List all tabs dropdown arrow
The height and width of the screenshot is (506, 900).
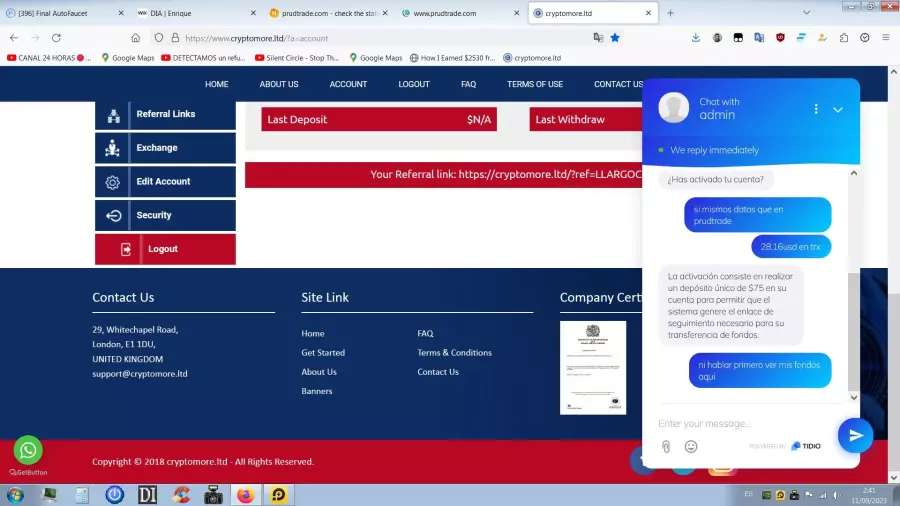tap(806, 13)
